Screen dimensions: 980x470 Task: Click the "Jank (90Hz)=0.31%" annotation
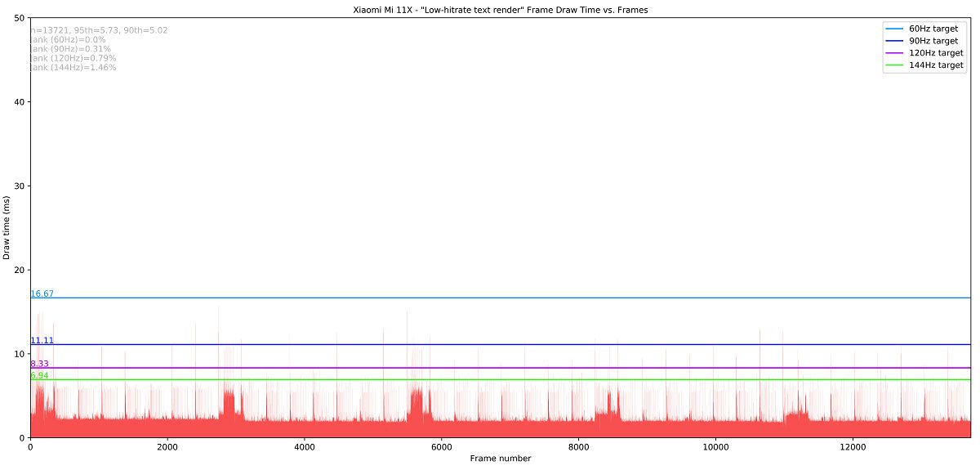[70, 49]
